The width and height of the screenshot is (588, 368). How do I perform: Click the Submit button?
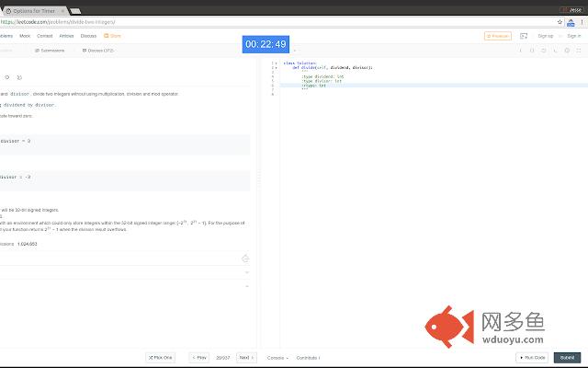coord(567,357)
